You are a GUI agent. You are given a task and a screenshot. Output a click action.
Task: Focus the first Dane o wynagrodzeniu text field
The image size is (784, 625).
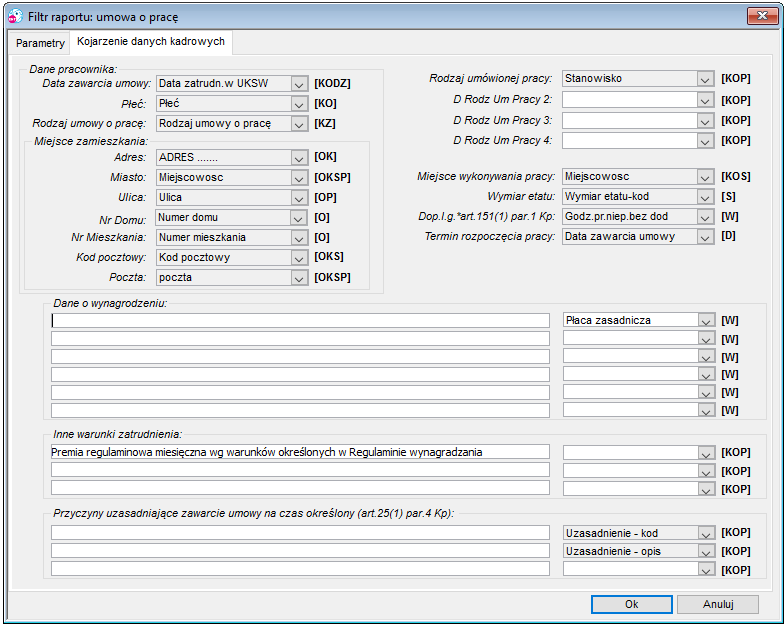click(300, 320)
